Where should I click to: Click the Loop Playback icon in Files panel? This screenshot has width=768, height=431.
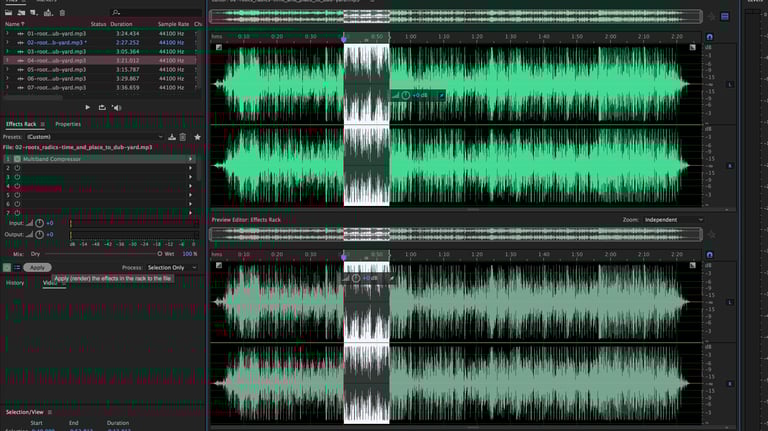click(x=102, y=107)
